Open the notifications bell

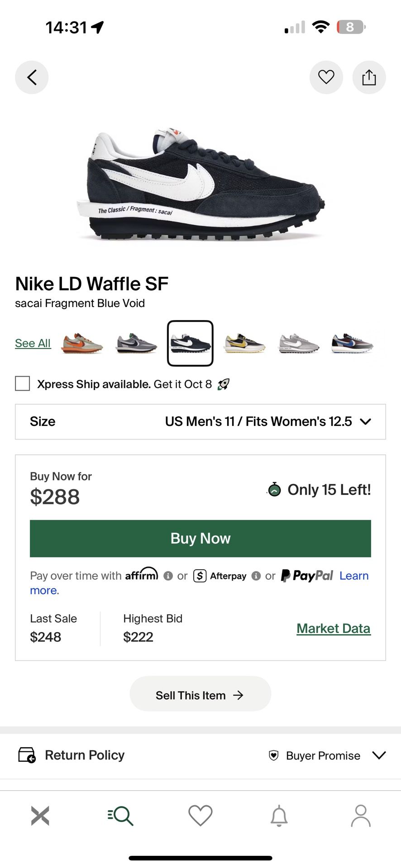click(279, 816)
